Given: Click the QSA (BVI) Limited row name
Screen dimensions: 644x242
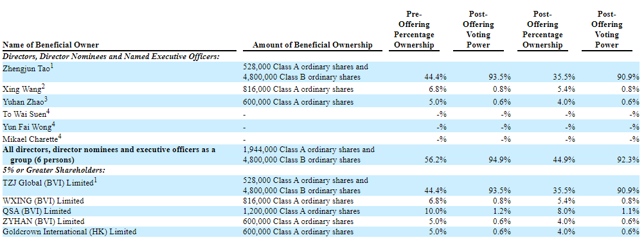Looking at the screenshot, I should pos(37,211).
